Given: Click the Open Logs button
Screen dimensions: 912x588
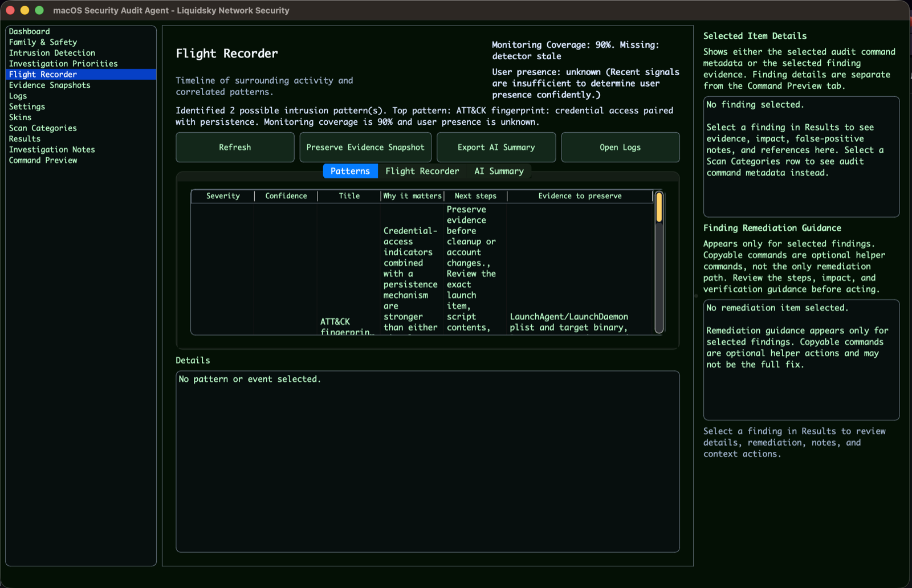Looking at the screenshot, I should pyautogui.click(x=620, y=147).
